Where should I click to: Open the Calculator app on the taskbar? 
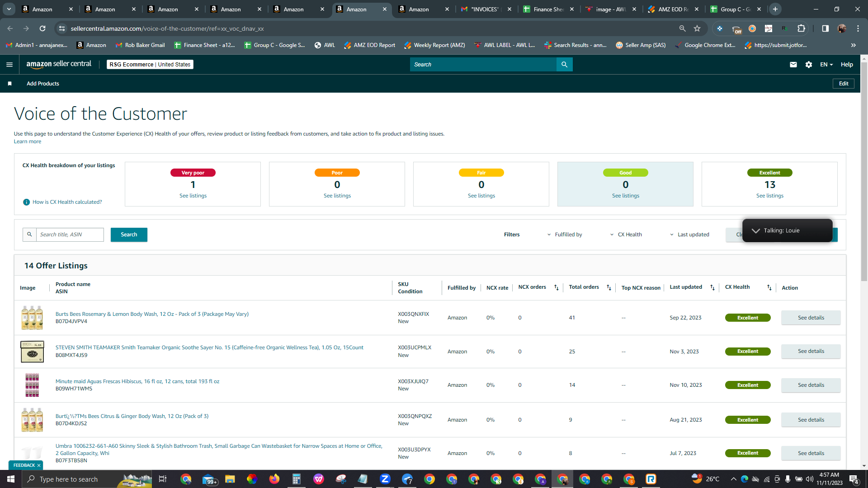point(297,479)
